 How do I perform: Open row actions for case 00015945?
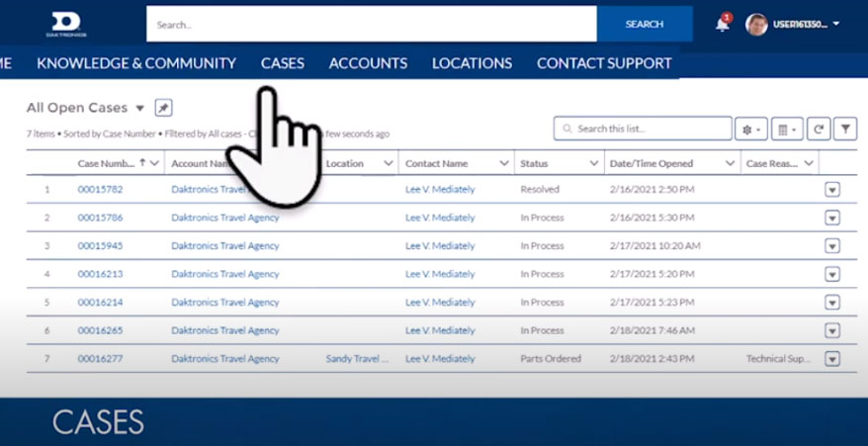[x=832, y=246]
